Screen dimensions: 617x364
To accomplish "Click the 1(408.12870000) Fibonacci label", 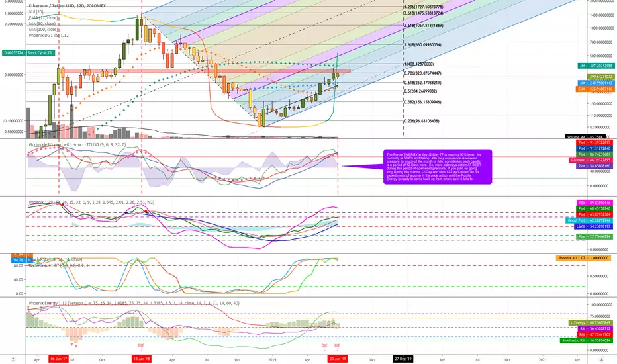I will tap(419, 64).
